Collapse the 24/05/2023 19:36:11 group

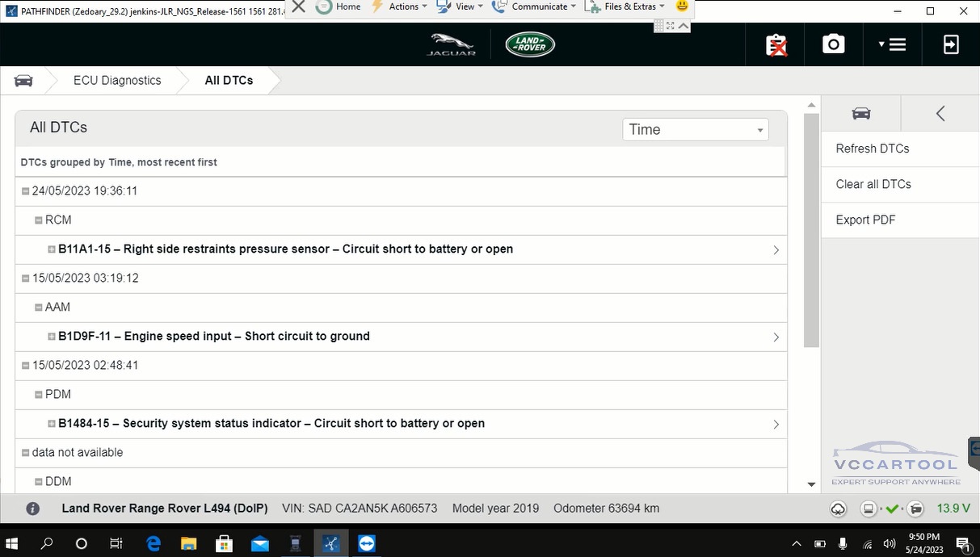(x=25, y=191)
